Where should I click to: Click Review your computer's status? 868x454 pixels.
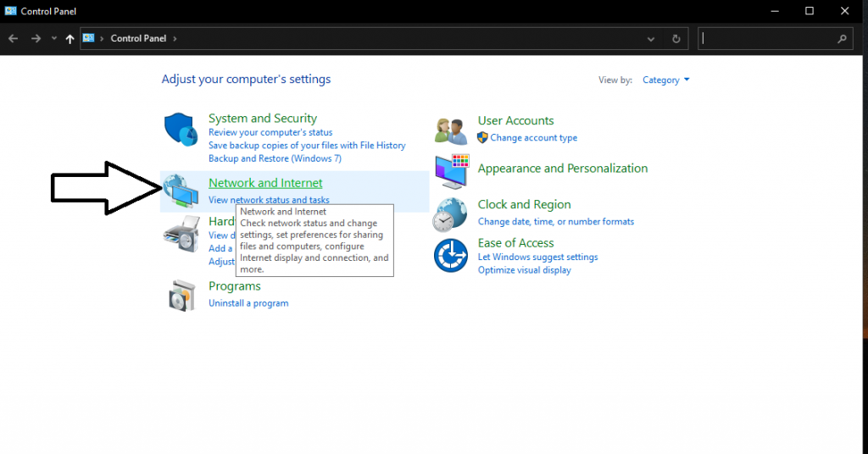(270, 133)
